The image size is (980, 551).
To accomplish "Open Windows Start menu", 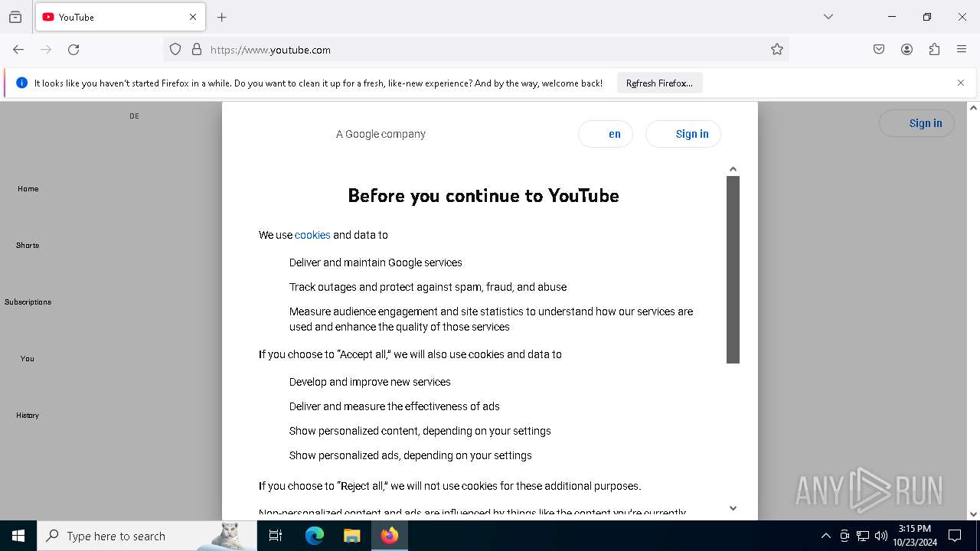I will point(18,536).
